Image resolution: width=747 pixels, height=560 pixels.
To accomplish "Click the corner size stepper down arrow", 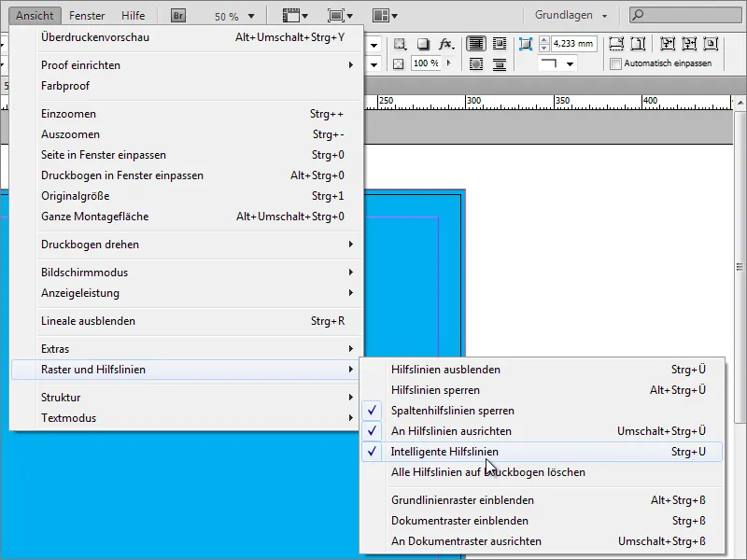I will tap(544, 49).
